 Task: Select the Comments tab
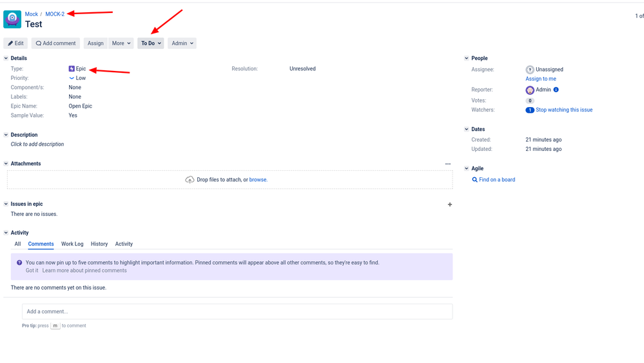[x=41, y=244]
